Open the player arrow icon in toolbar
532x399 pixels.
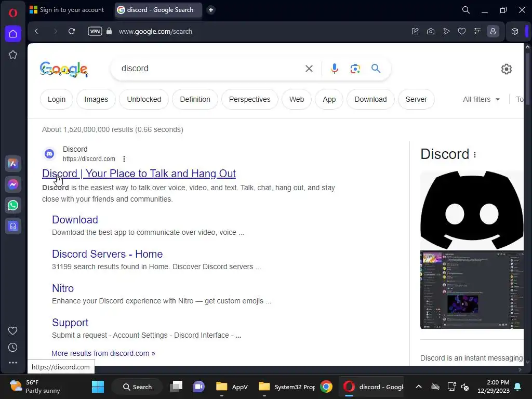click(446, 31)
